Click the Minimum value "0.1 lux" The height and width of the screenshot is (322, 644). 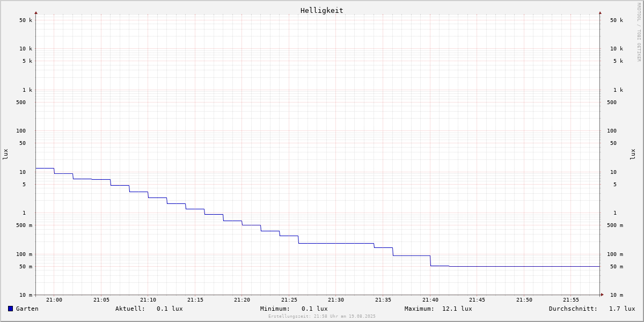pos(314,309)
